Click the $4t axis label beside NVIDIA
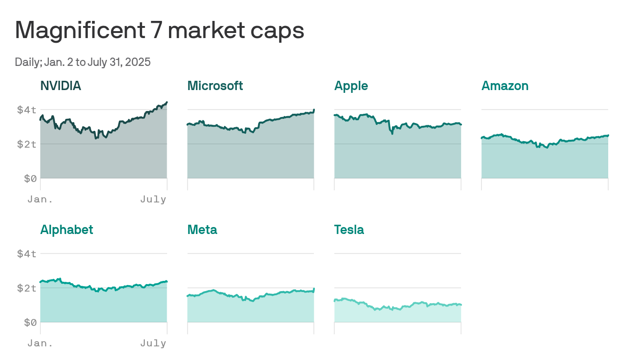The height and width of the screenshot is (364, 624). 26,110
